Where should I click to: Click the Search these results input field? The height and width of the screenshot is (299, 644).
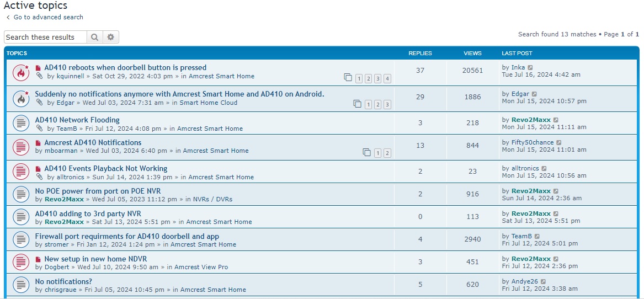(x=46, y=37)
